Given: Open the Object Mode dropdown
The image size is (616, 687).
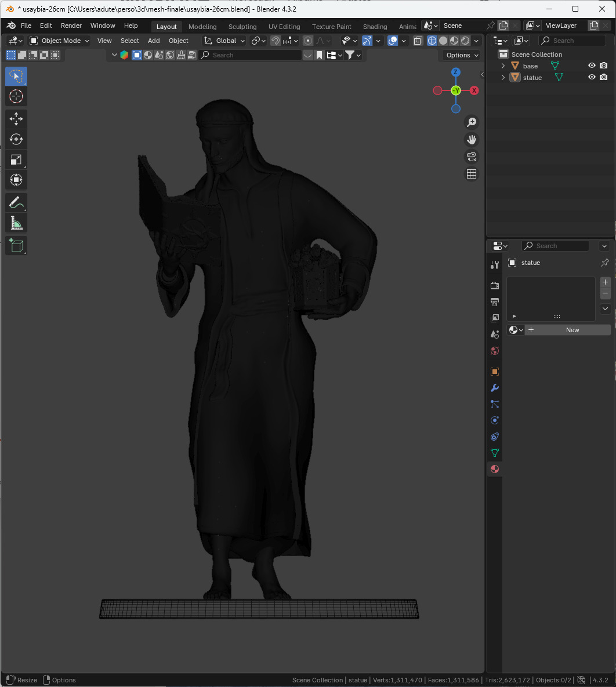Looking at the screenshot, I should tap(59, 41).
